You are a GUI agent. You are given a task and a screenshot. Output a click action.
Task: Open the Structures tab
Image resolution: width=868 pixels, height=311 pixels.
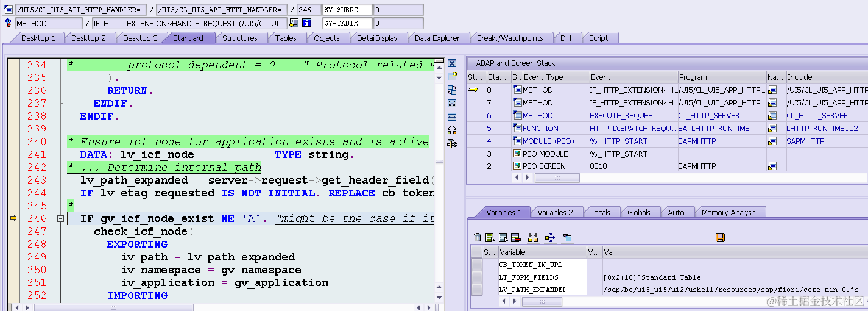[239, 38]
